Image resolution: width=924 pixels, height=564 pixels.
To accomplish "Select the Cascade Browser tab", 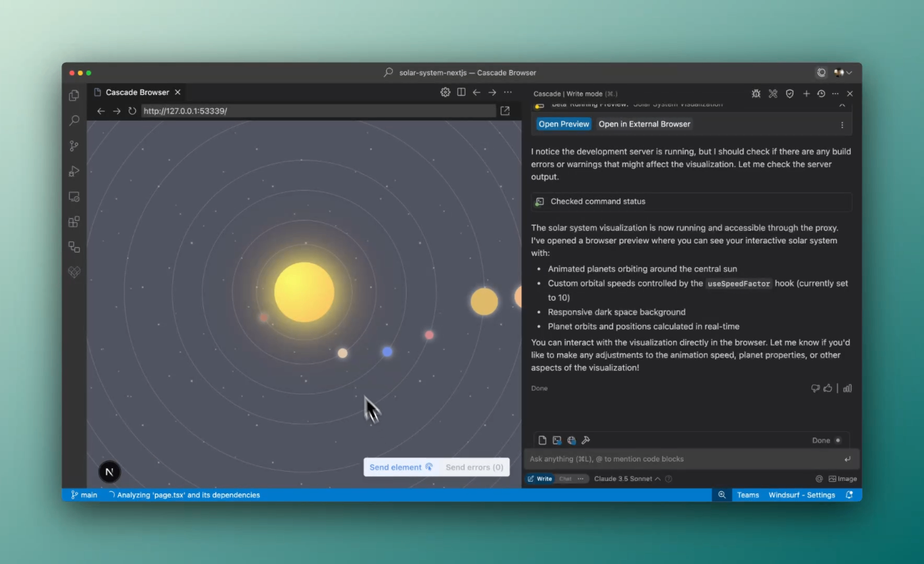I will pyautogui.click(x=137, y=92).
